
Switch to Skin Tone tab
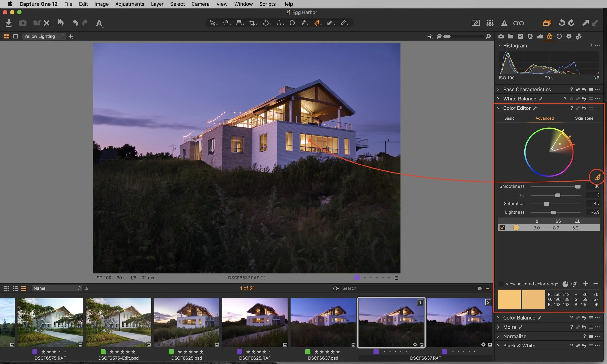click(x=584, y=118)
